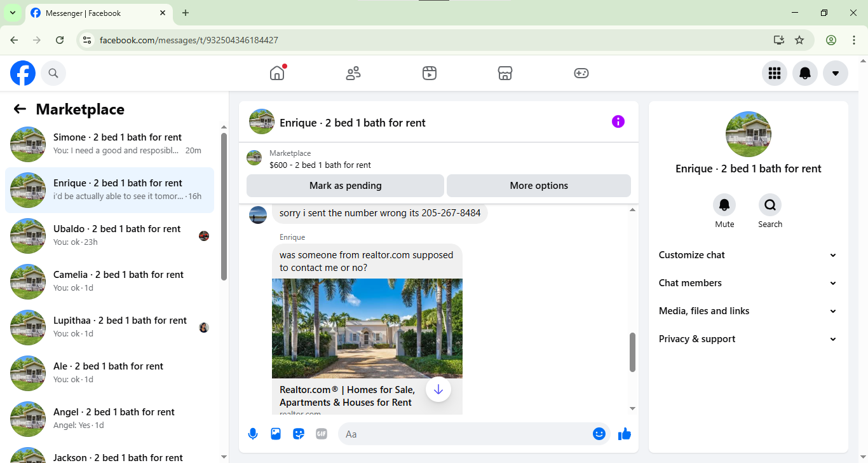
Task: Choose a GIF icon
Action: pos(322,434)
